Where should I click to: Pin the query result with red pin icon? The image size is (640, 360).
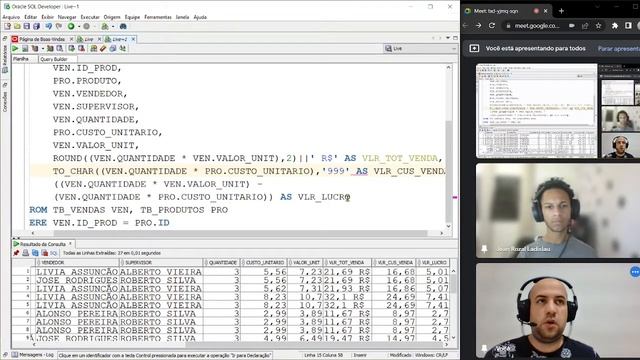point(16,253)
